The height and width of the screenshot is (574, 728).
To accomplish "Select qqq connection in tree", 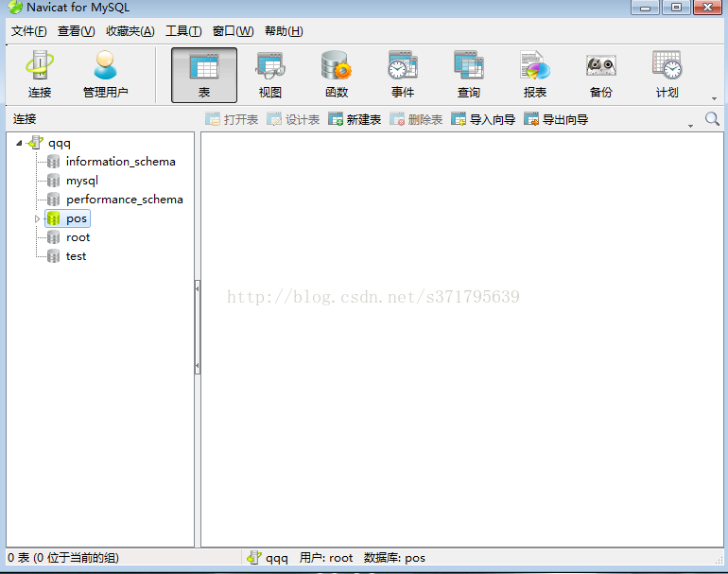I will (60, 143).
